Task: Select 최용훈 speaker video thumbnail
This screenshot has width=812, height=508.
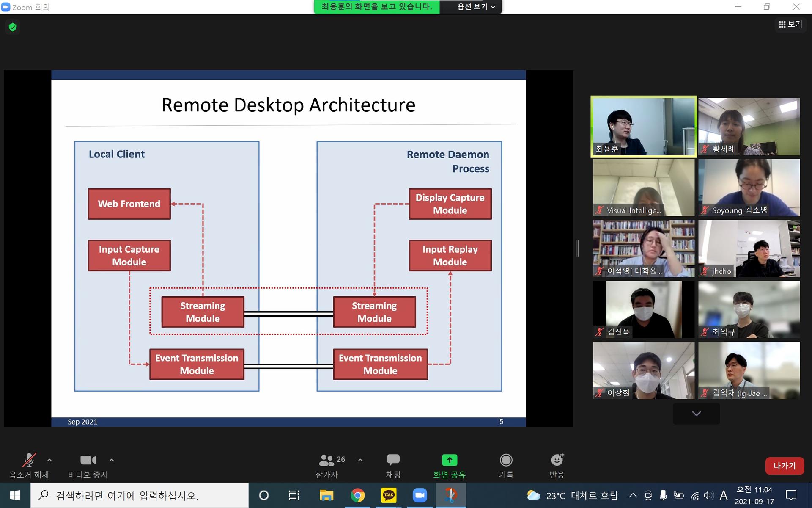Action: [x=644, y=127]
